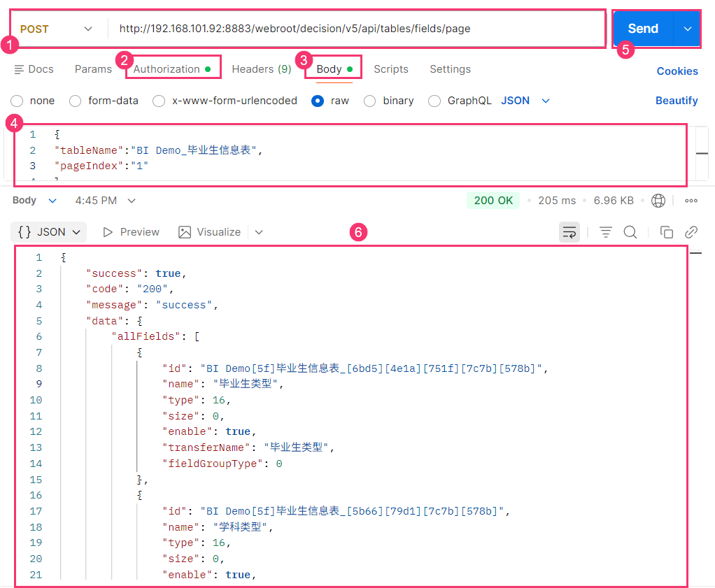This screenshot has width=715, height=588.
Task: Click the Preview play icon
Action: pyautogui.click(x=108, y=232)
